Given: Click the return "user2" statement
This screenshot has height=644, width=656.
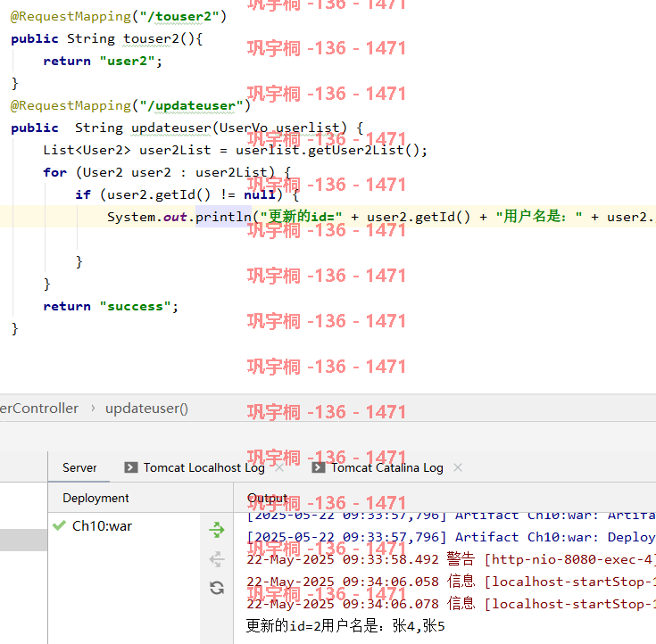Looking at the screenshot, I should (x=103, y=61).
